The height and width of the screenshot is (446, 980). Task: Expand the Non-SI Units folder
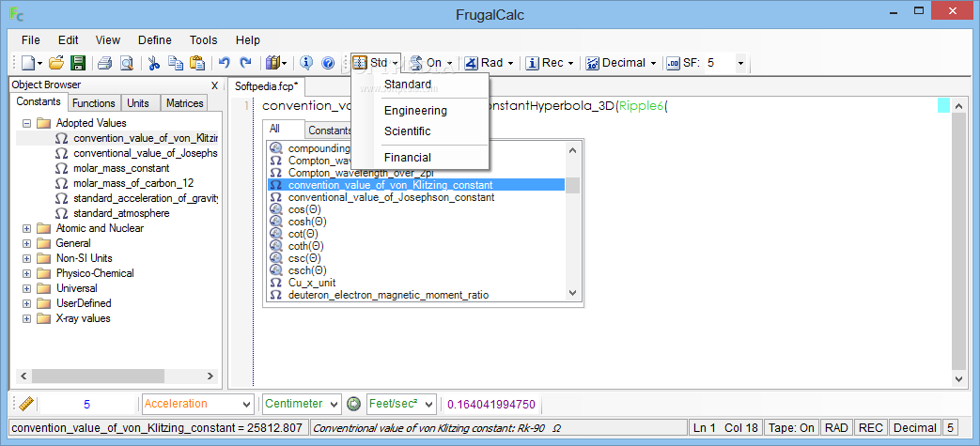pyautogui.click(x=26, y=258)
